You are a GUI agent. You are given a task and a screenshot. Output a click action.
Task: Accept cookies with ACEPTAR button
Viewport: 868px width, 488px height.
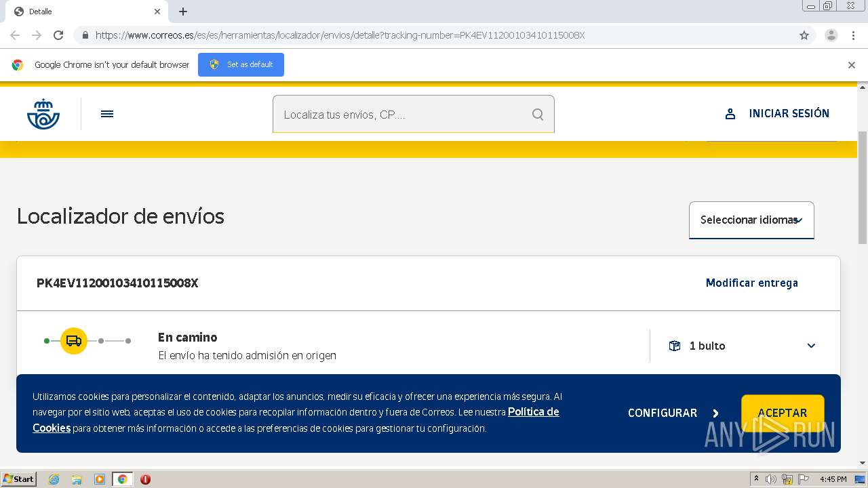(x=783, y=413)
